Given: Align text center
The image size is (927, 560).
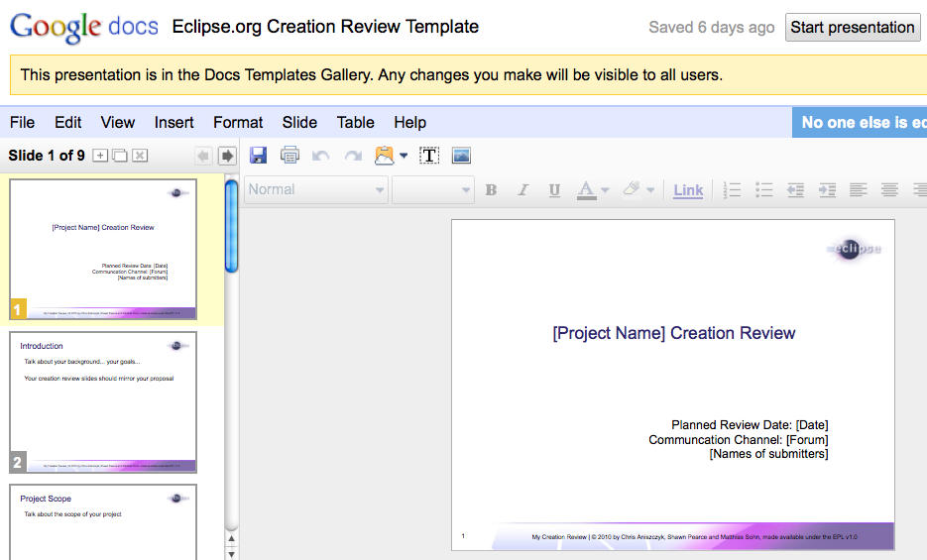Looking at the screenshot, I should pos(889,189).
